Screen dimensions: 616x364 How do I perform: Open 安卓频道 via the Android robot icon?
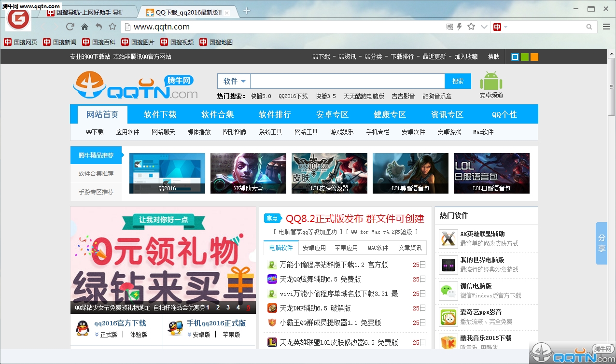491,80
